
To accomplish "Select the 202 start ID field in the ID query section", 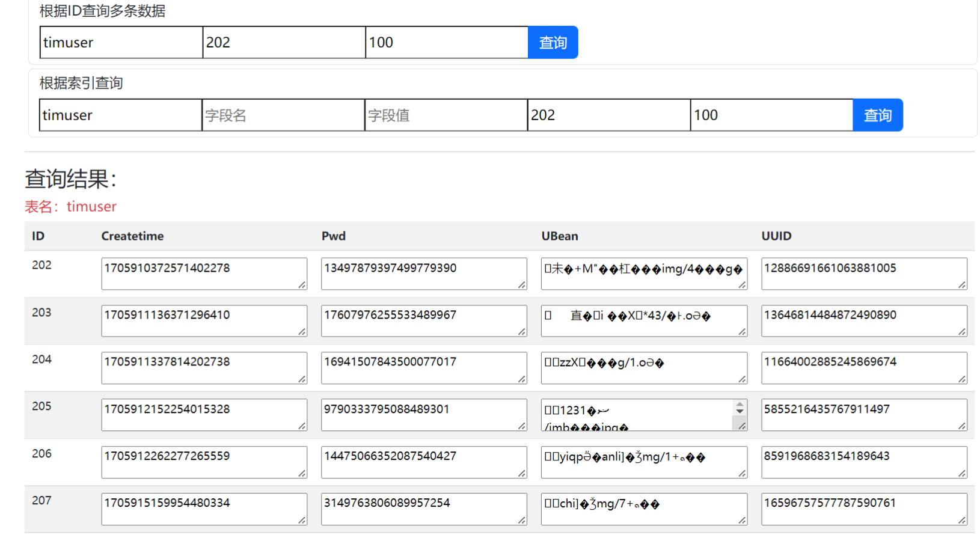I will 284,43.
